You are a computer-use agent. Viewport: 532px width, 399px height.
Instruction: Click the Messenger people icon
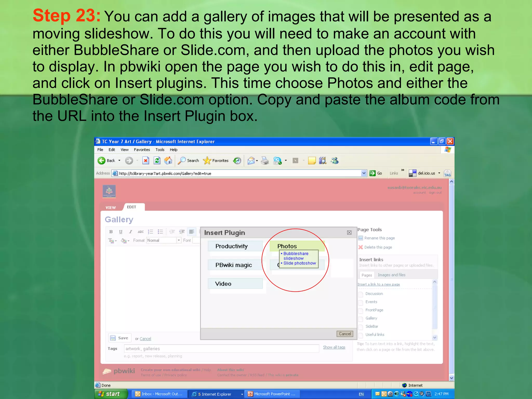[335, 161]
